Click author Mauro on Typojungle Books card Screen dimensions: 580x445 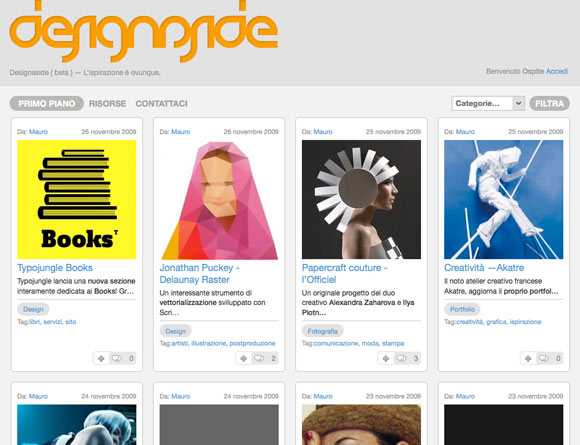38,132
